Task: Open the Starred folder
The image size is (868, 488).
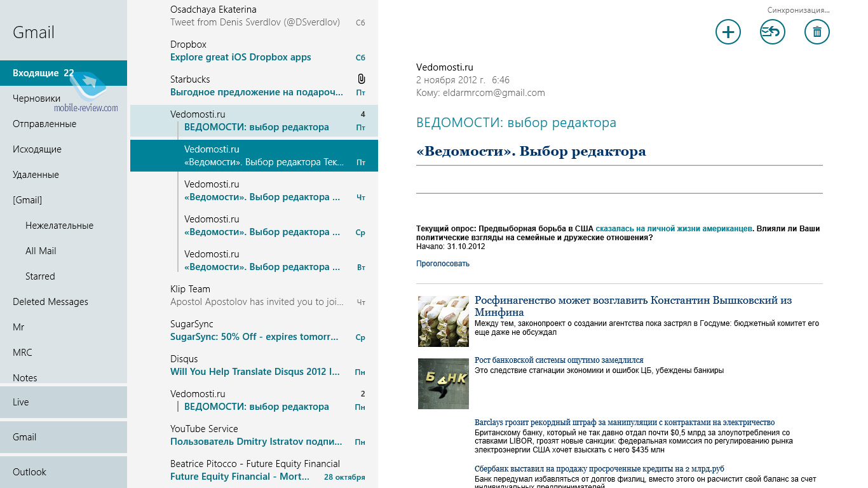Action: (64, 276)
